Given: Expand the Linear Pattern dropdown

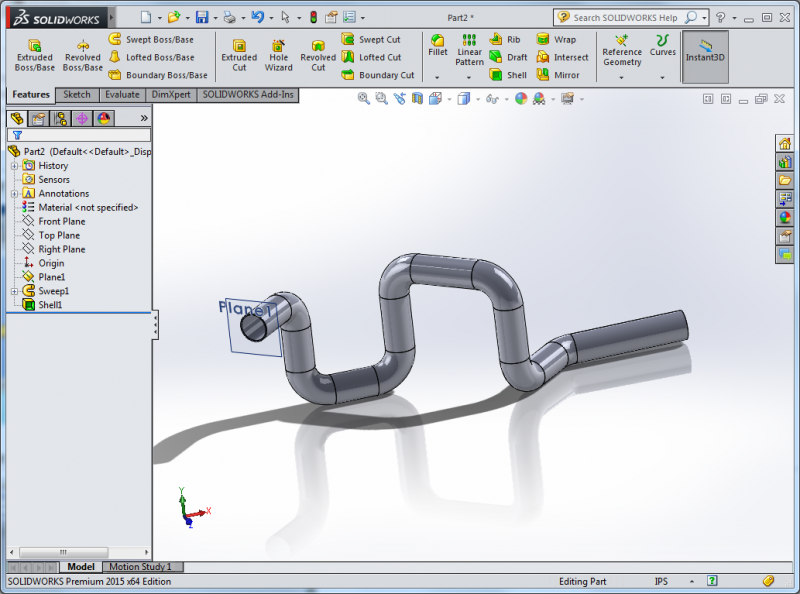Looking at the screenshot, I should 467,77.
